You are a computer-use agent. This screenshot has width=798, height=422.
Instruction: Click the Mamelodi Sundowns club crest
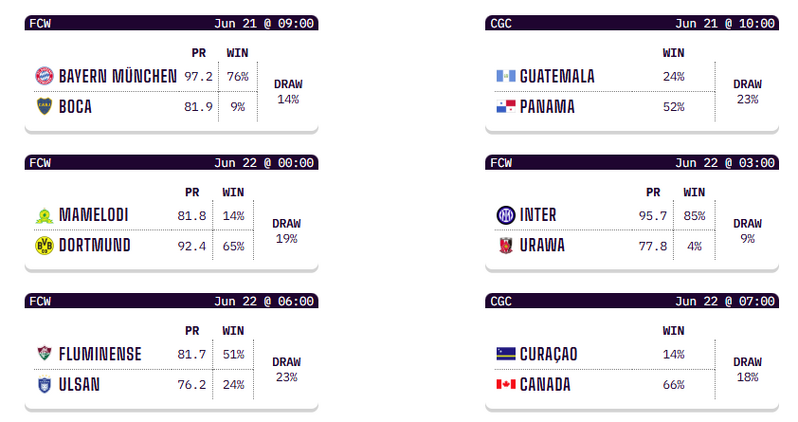43,215
